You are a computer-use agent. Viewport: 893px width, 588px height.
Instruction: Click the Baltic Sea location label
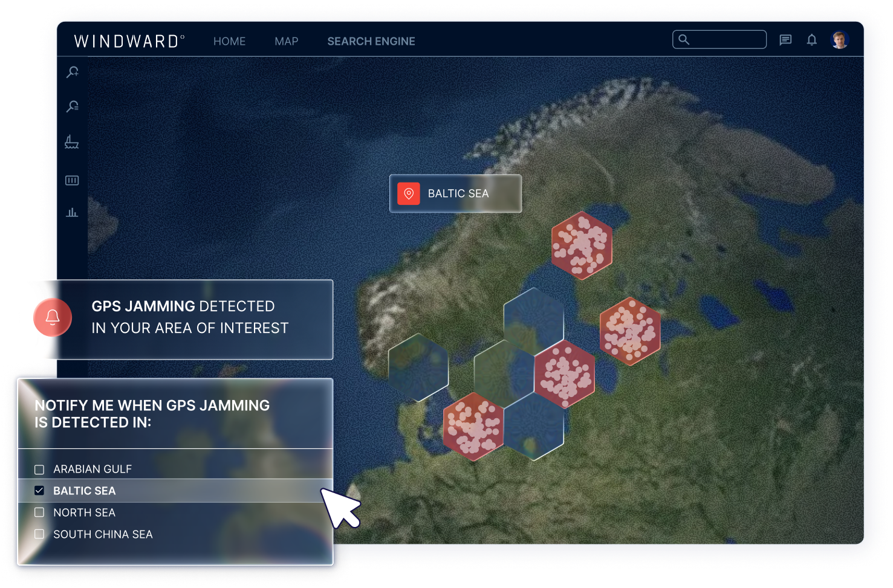tap(455, 193)
